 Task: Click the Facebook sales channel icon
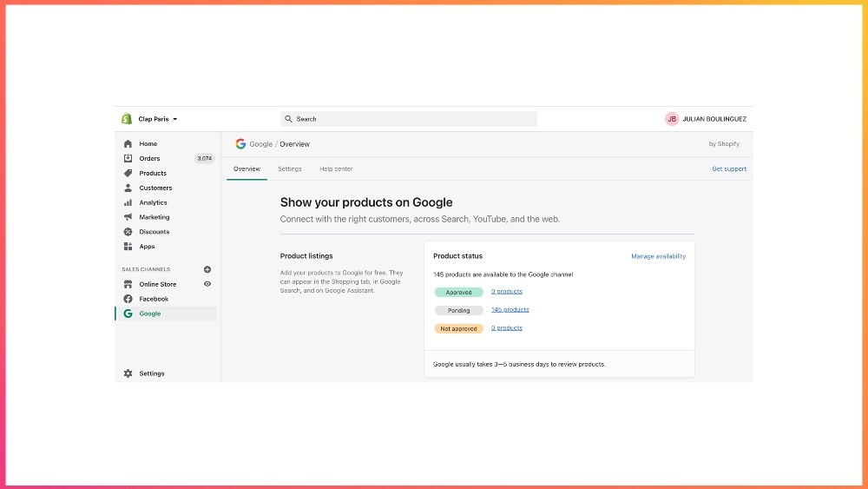128,299
